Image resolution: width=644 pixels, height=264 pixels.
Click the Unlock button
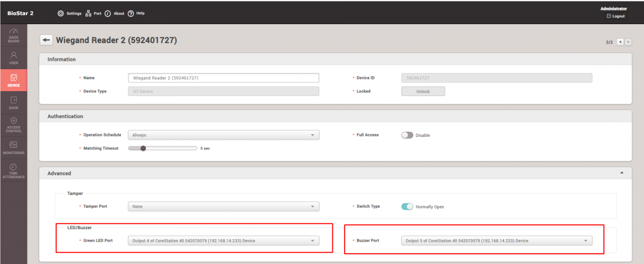[423, 91]
